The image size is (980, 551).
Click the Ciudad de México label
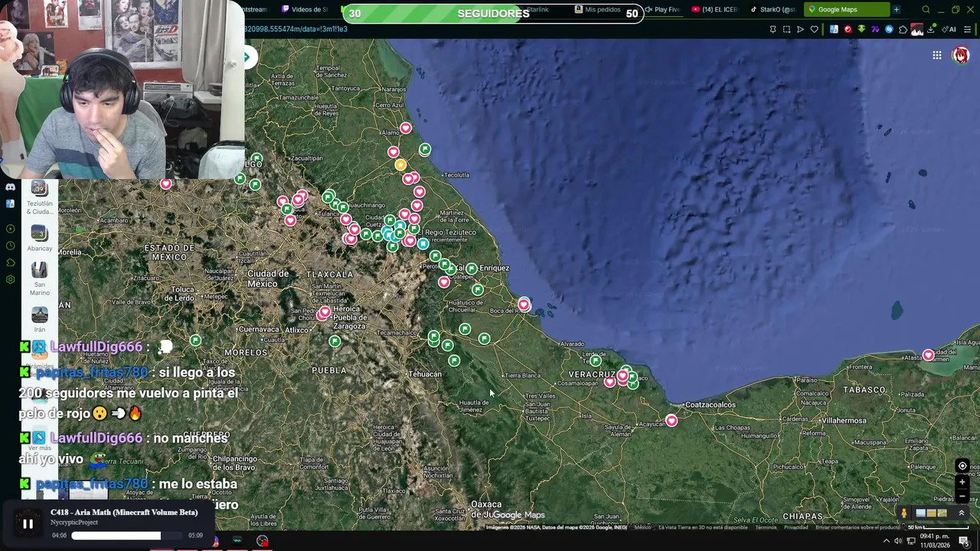pyautogui.click(x=267, y=279)
